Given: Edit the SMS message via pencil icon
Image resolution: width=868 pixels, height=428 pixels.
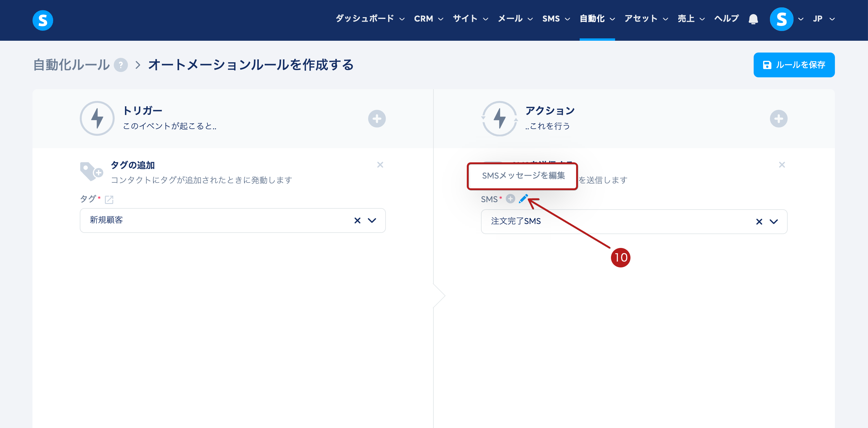Looking at the screenshot, I should 523,199.
